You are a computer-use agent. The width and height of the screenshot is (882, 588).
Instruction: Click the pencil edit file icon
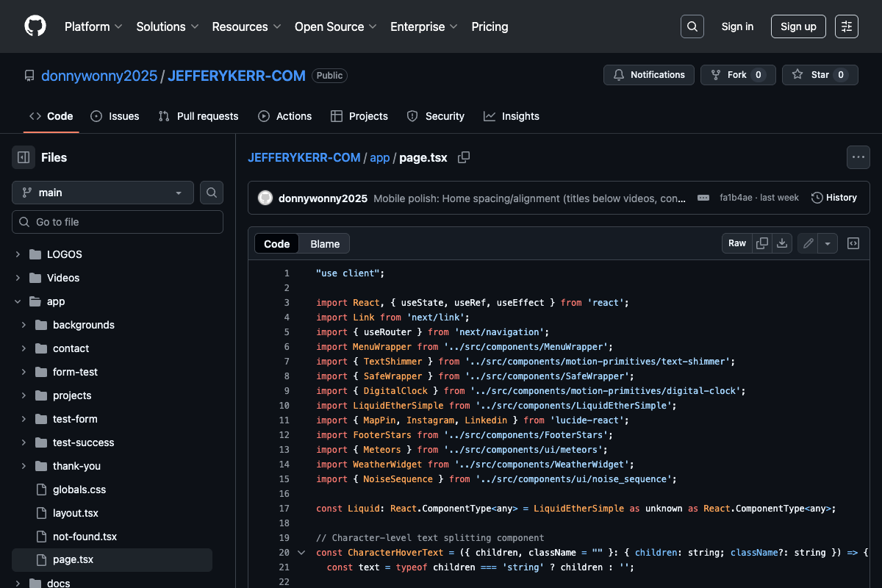pos(808,243)
